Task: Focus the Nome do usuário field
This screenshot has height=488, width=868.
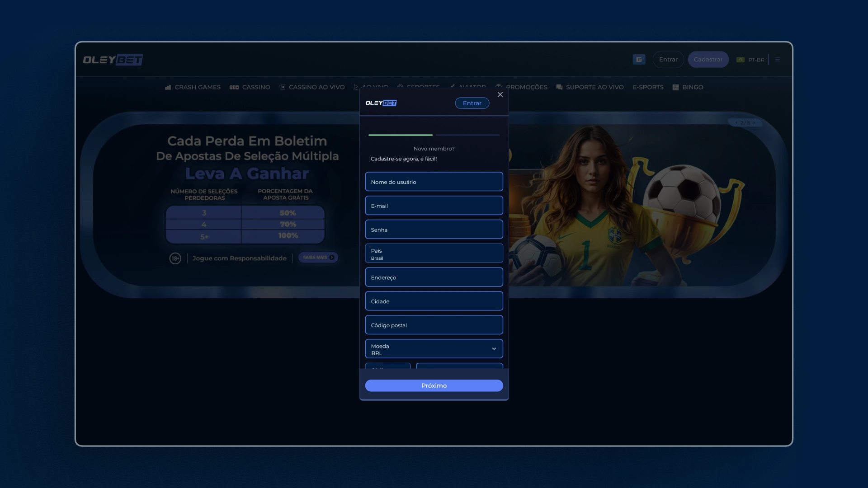Action: coord(434,182)
